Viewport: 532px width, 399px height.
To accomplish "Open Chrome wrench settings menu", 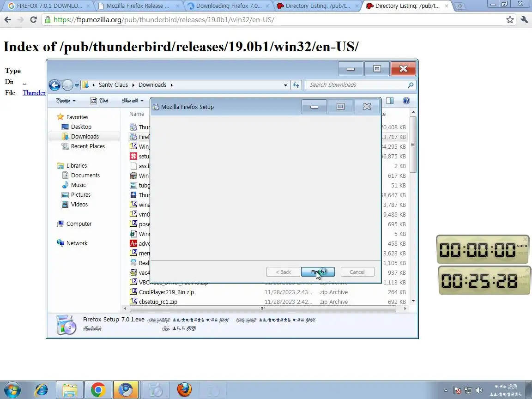I will point(524,20).
